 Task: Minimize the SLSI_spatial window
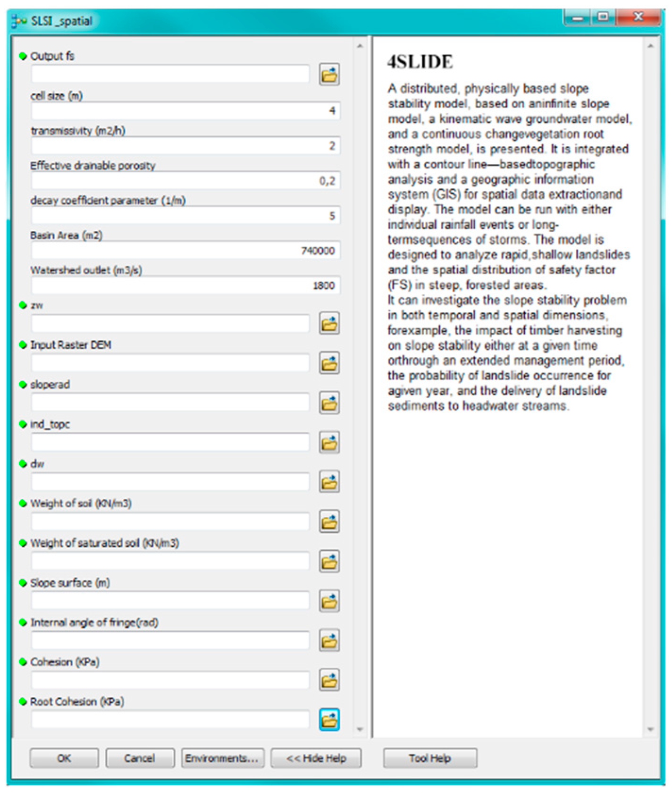click(x=577, y=18)
